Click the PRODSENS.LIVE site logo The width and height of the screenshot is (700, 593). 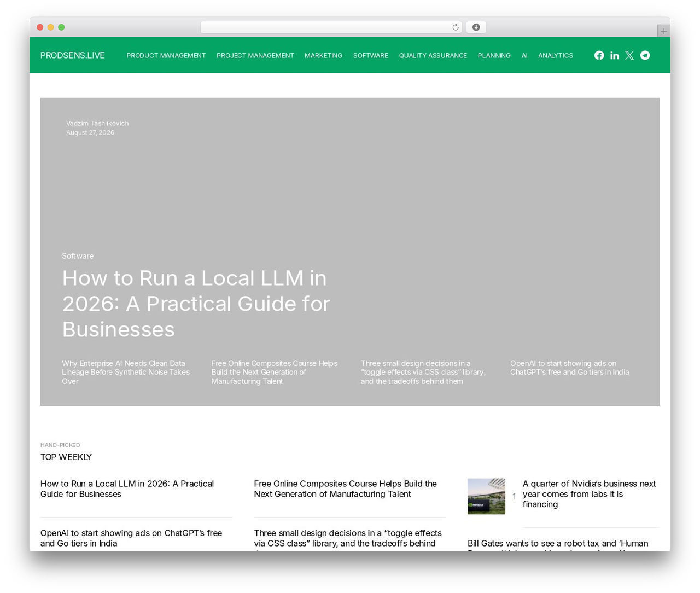click(x=73, y=55)
